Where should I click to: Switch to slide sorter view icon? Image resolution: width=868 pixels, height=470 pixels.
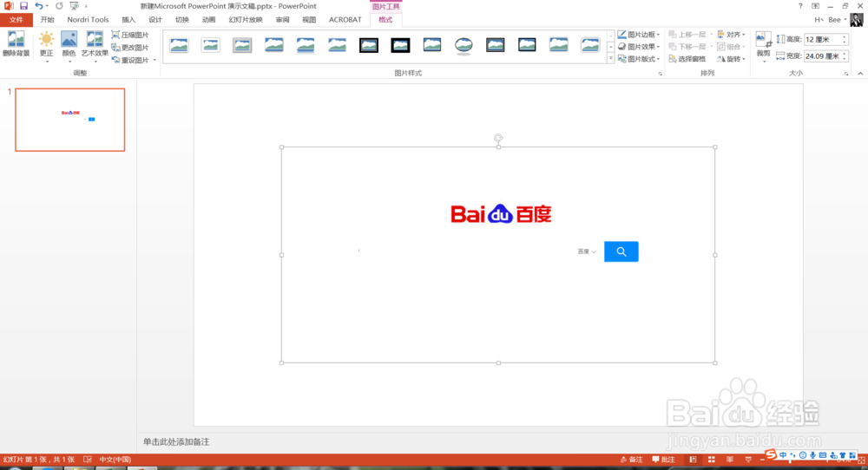point(712,460)
